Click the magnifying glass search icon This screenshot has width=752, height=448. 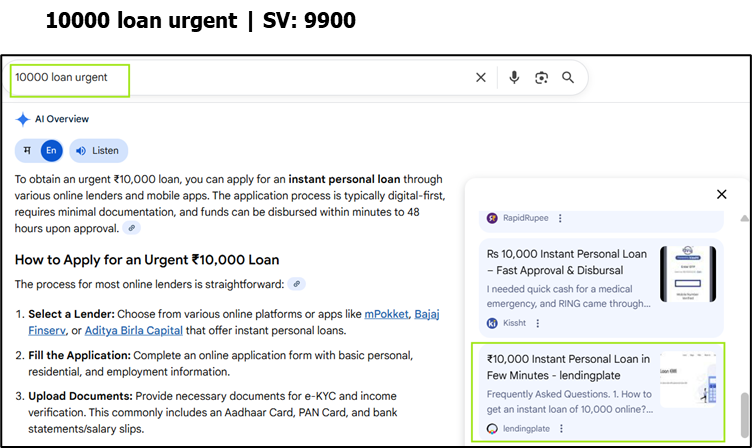tap(568, 78)
